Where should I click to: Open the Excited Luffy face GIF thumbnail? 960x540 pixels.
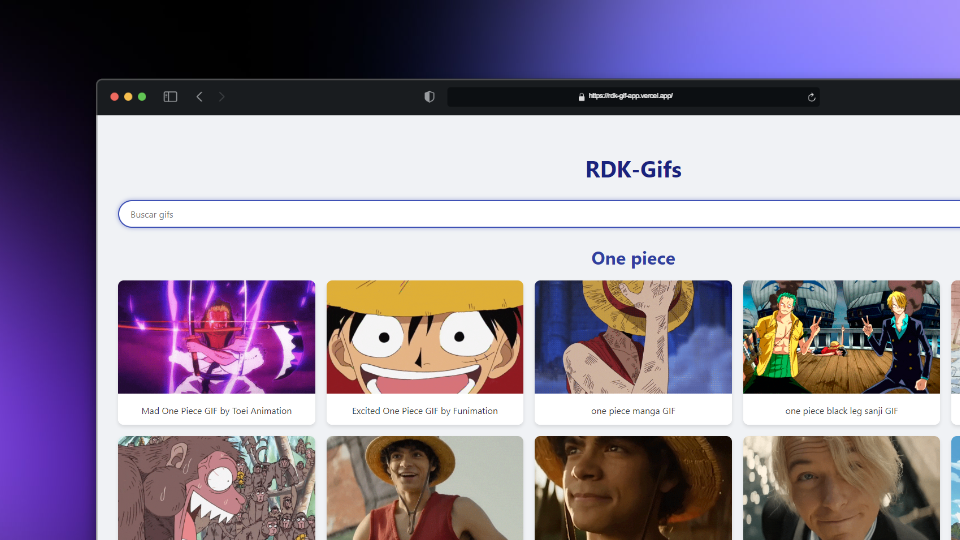pos(425,337)
